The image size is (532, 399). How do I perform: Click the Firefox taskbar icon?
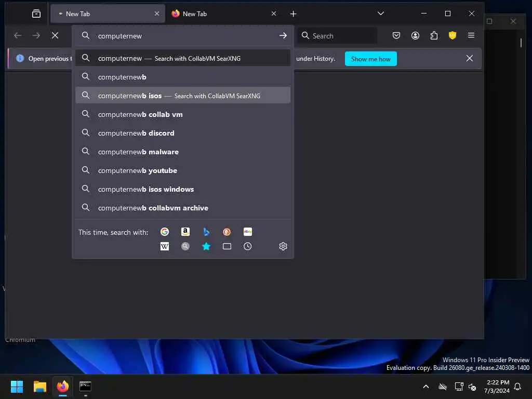62,387
